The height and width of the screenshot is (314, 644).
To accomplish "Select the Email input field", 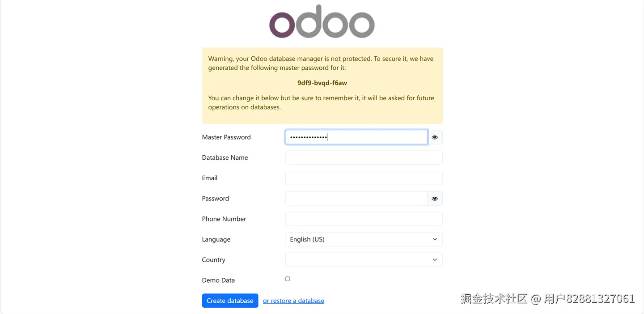I will point(364,178).
